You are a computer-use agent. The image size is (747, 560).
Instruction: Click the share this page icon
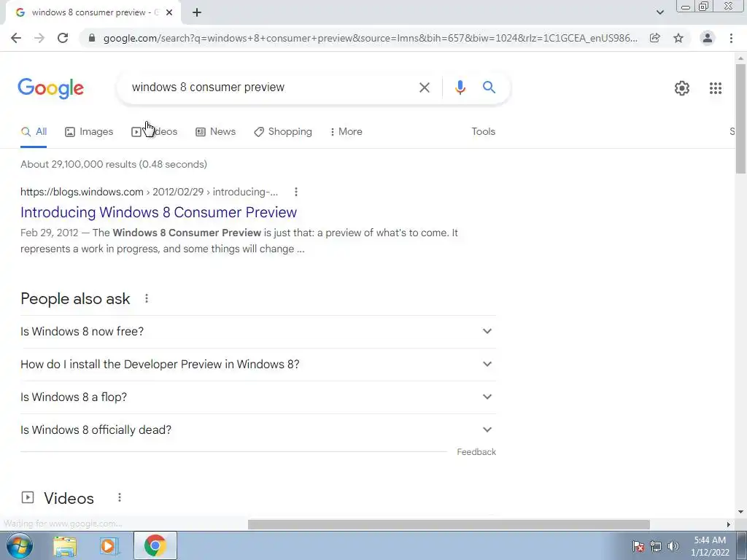(655, 38)
